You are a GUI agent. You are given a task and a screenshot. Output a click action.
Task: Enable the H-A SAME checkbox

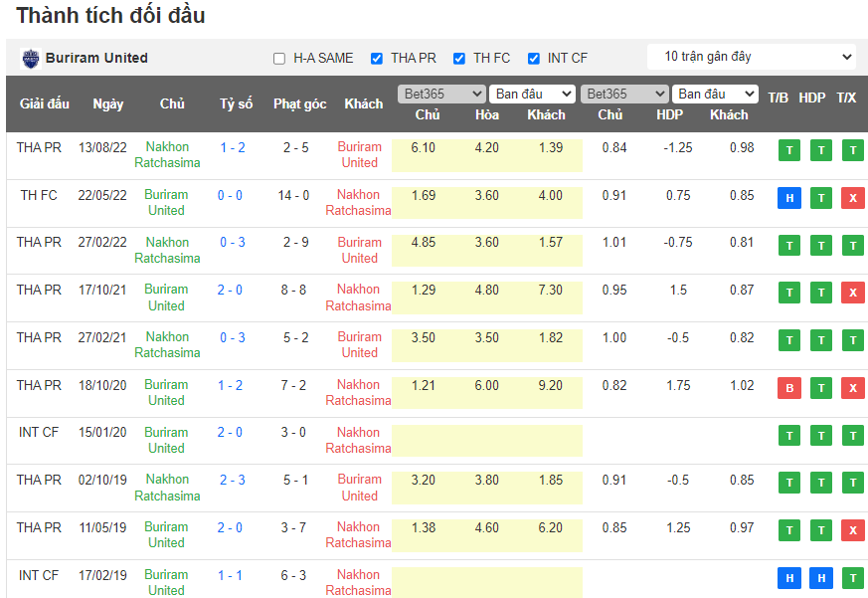click(279, 59)
